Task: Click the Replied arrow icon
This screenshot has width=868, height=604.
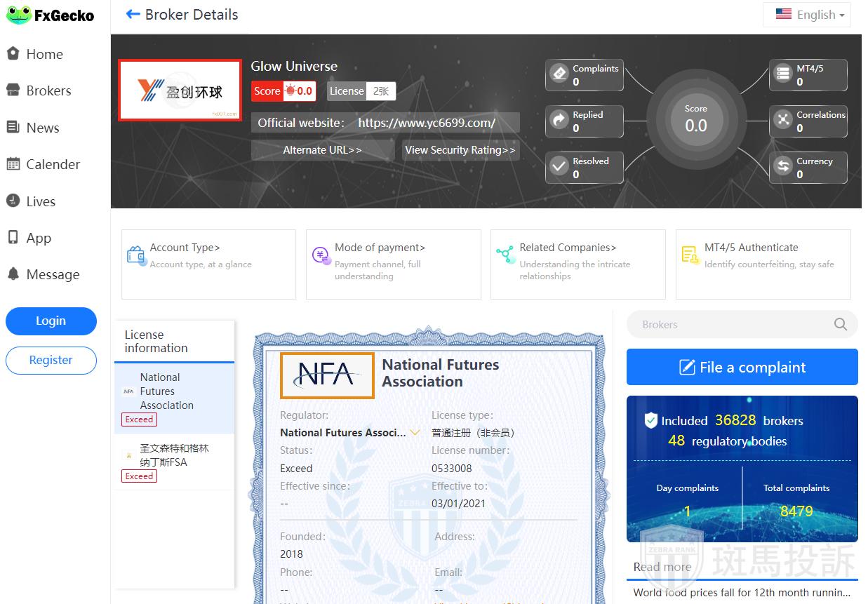Action: 559,121
